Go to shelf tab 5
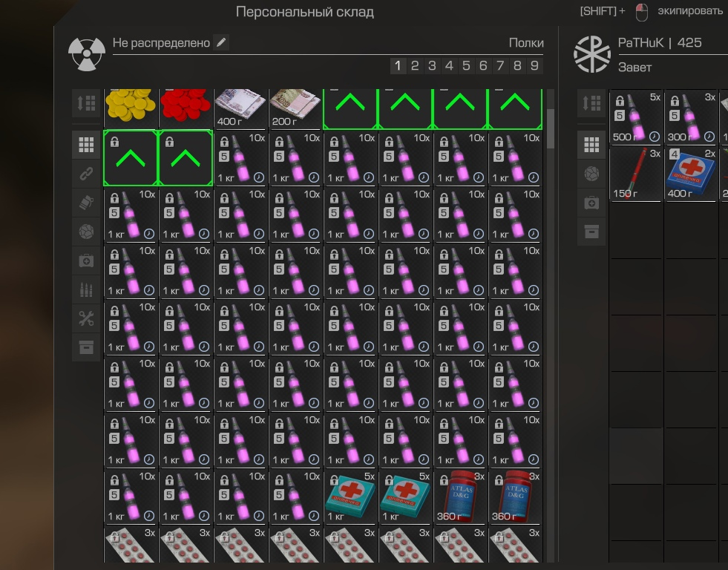Viewport: 728px width, 570px height. (x=466, y=66)
